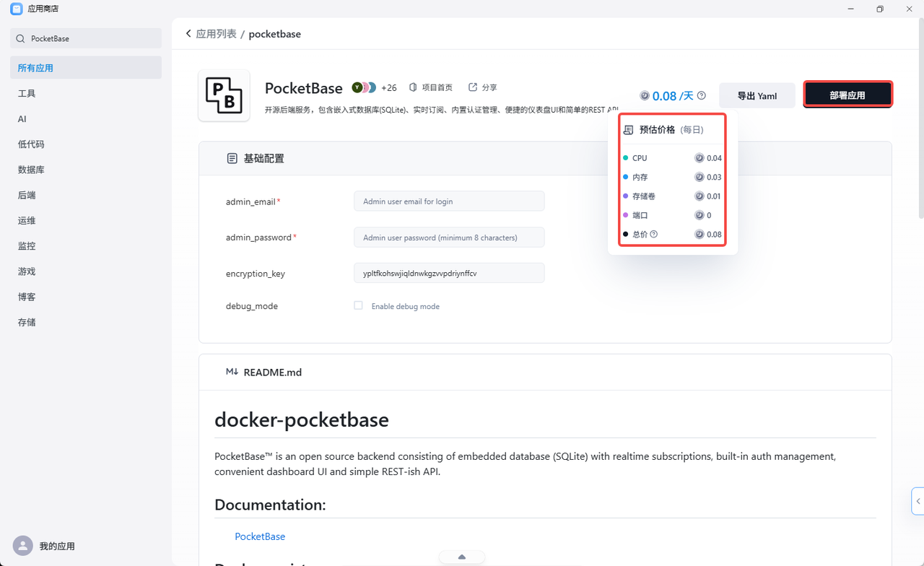Viewport: 924px width, 566px height.
Task: Click the README.md markdown icon
Action: coord(232,372)
